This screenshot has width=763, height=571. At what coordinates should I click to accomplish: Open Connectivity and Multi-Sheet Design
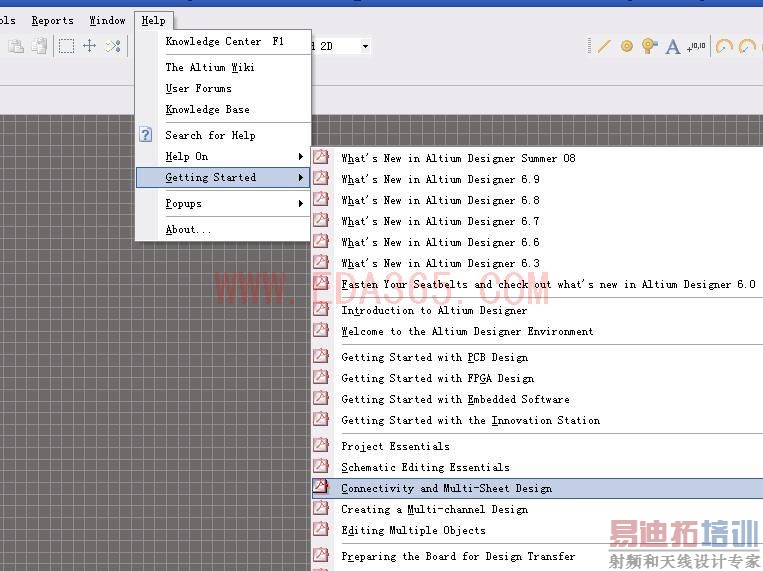coord(537,488)
